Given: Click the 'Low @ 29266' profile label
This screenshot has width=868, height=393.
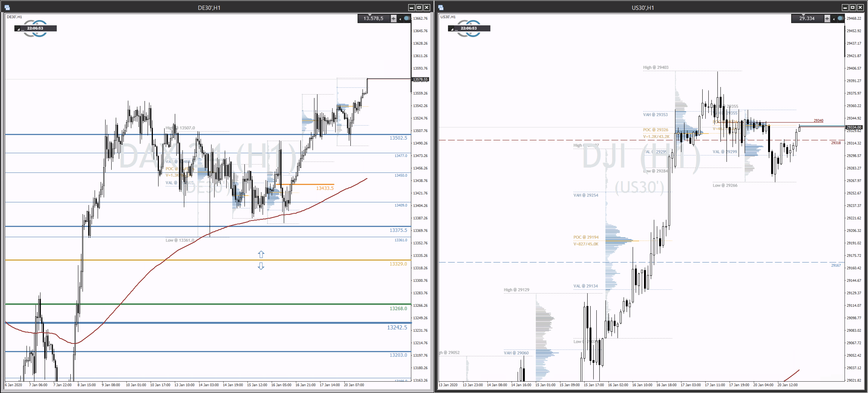Looking at the screenshot, I should pyautogui.click(x=725, y=186).
